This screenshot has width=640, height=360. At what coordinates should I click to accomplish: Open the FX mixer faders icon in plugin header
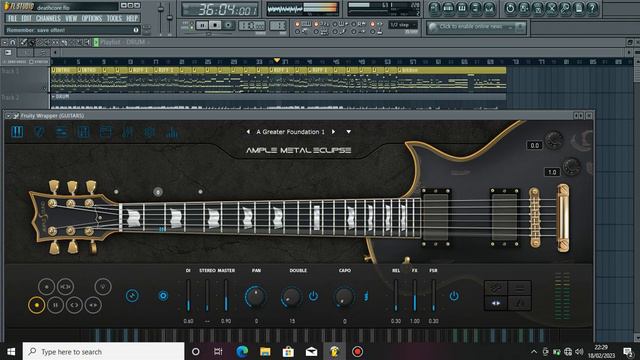pos(128,132)
